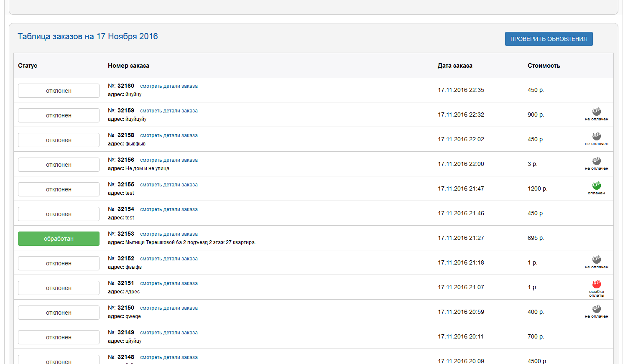Open order details link for order 32155
This screenshot has width=628, height=364.
(169, 185)
